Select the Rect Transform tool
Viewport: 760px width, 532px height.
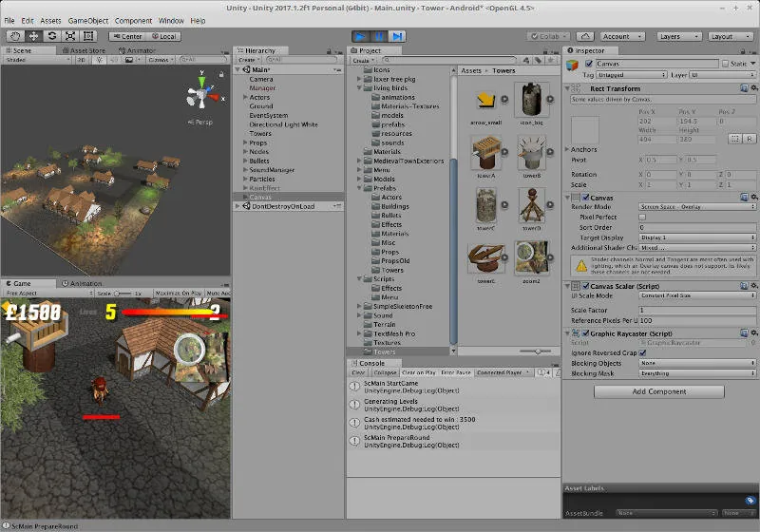pos(88,36)
